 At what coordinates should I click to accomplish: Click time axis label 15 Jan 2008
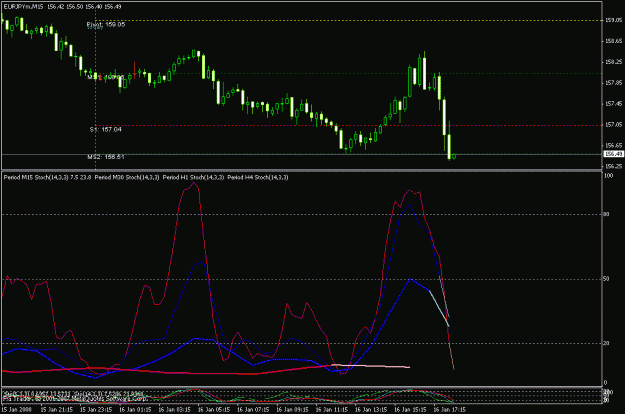click(x=16, y=410)
